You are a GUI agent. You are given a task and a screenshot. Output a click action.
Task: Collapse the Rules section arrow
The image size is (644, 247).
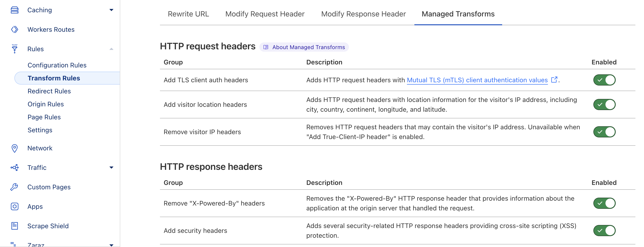[111, 49]
